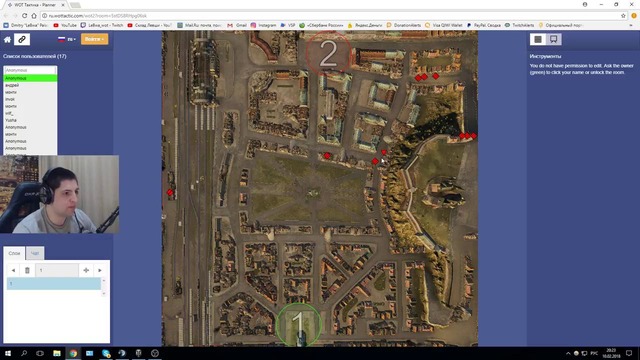Screen dimensions: 640x360
Task: Copy room link with chain icon
Action: [22, 39]
